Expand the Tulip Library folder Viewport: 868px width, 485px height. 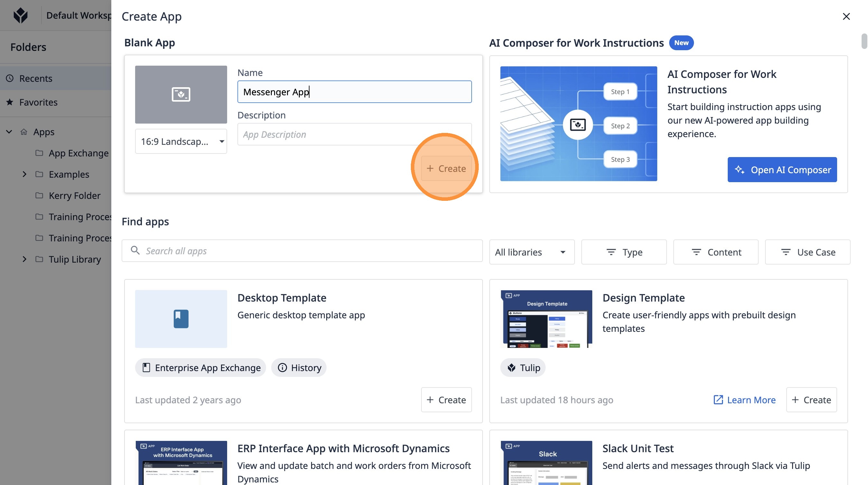[24, 259]
